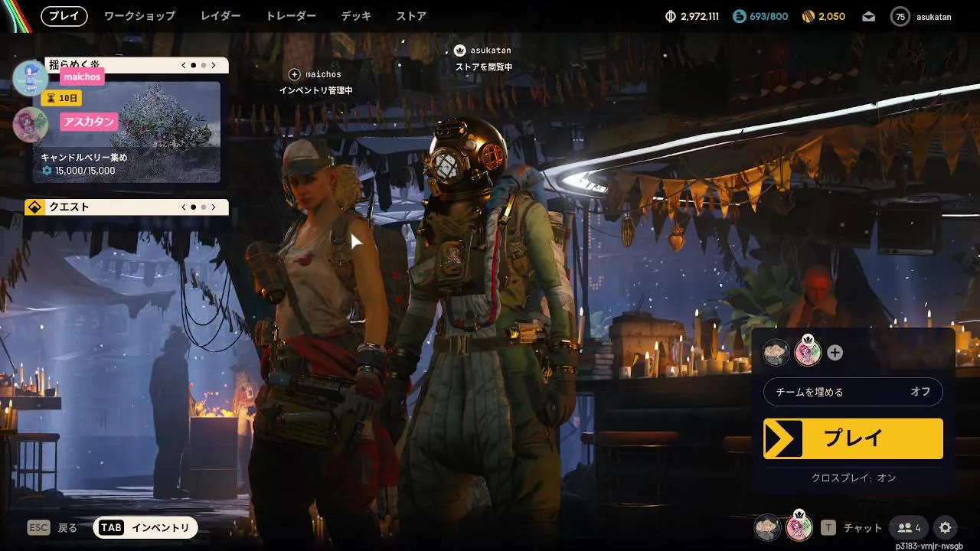
Task: Start matchmaking with yellow プレイ button
Action: click(x=853, y=439)
